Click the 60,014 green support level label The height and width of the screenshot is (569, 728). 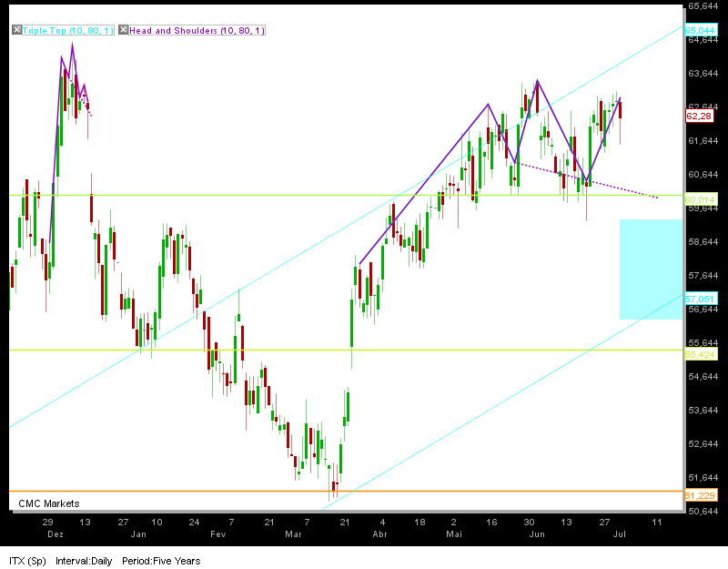click(700, 200)
